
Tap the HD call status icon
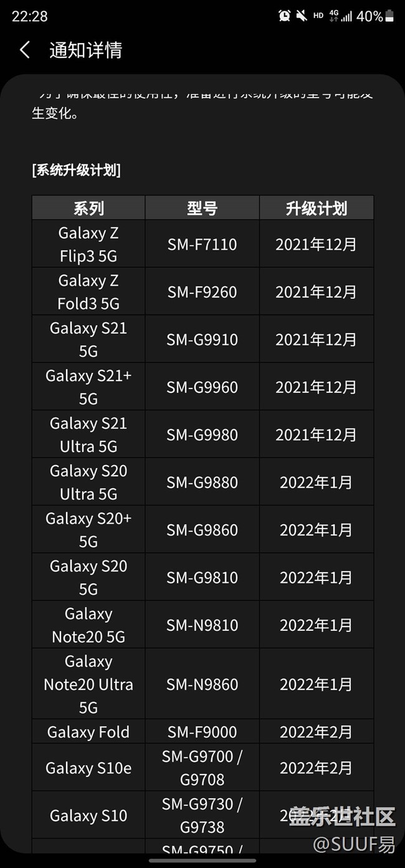tap(318, 16)
